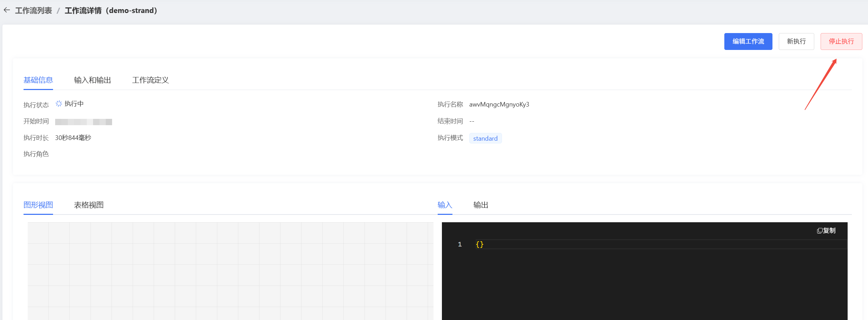The height and width of the screenshot is (320, 868).
Task: Open the 工作流列表 breadcrumb link
Action: pyautogui.click(x=33, y=11)
